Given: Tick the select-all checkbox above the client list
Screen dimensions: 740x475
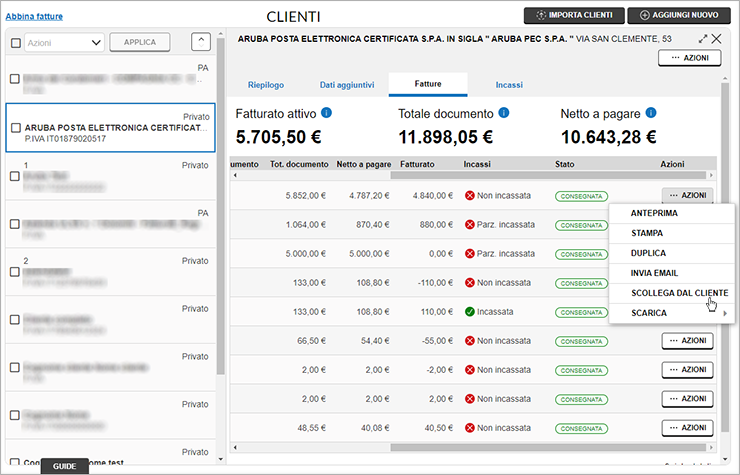Looking at the screenshot, I should click(x=16, y=43).
